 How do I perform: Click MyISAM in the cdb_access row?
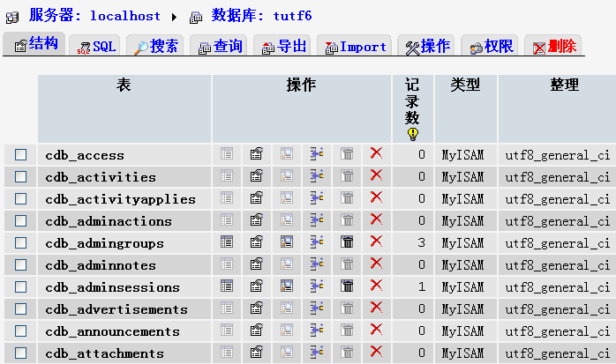pyautogui.click(x=462, y=155)
